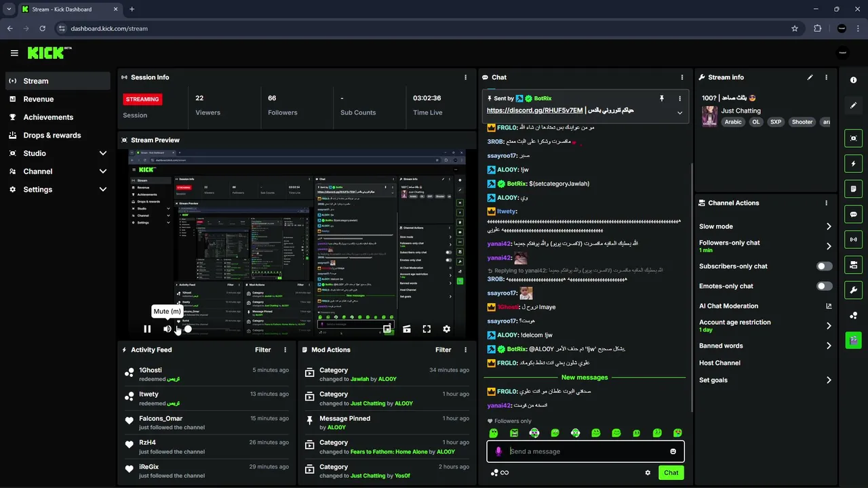The width and height of the screenshot is (868, 488).
Task: Click the Arabic stream tag
Action: (733, 122)
